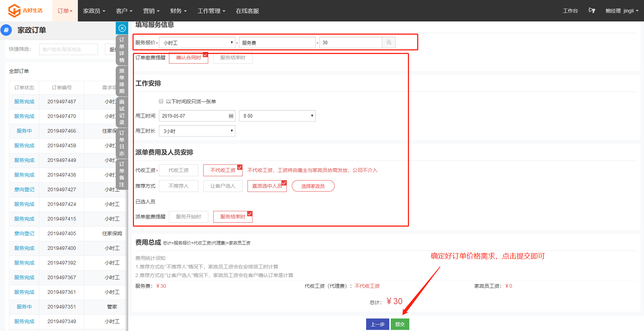Switch to the 订单日志 side tab

[122, 143]
